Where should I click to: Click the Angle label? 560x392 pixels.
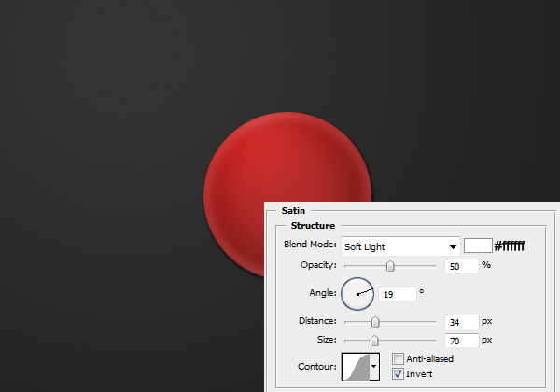323,293
